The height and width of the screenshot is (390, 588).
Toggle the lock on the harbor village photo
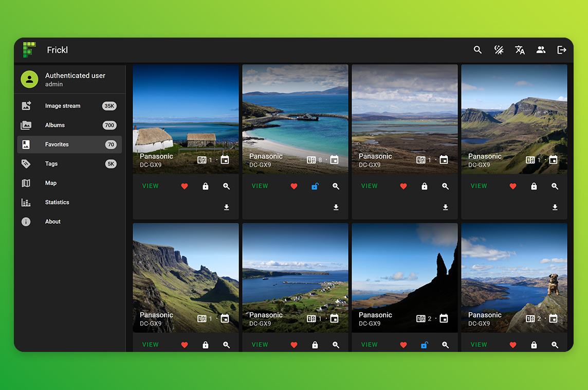tap(315, 345)
